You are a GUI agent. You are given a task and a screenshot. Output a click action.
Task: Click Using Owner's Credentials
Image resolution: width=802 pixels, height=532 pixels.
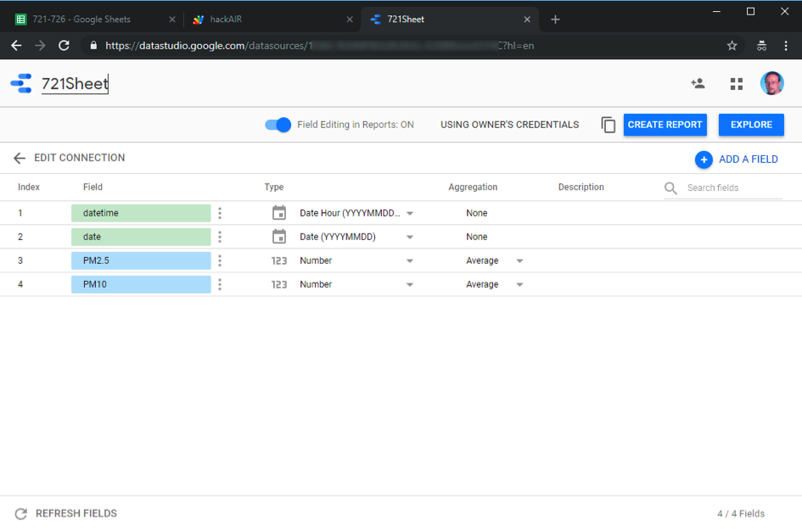coord(509,125)
